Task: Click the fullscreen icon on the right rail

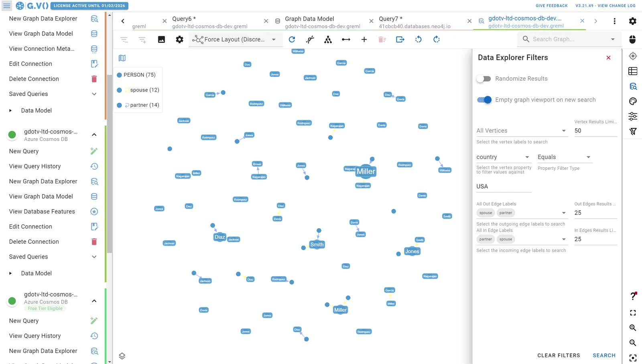Action: [633, 313]
